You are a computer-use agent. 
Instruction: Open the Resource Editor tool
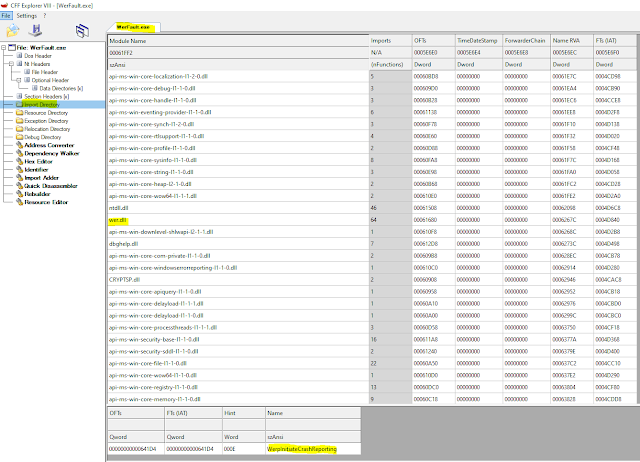(46, 202)
